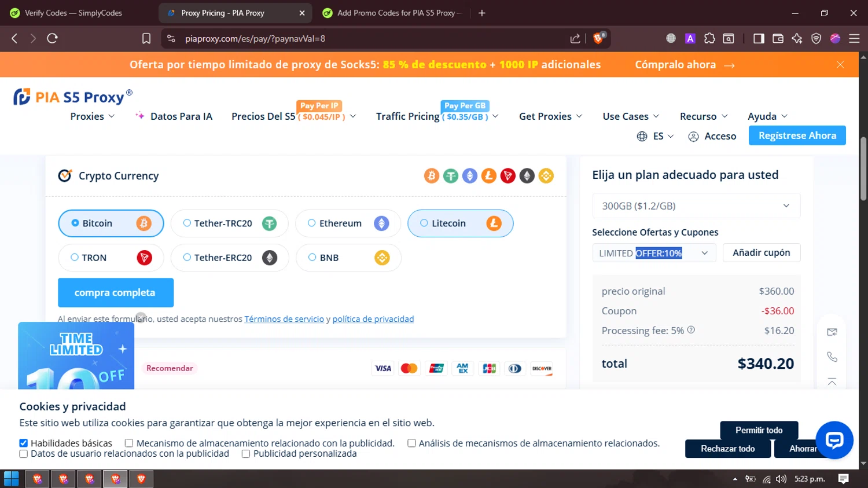Click the phone contact side icon
This screenshot has height=488, width=868.
pyautogui.click(x=832, y=357)
